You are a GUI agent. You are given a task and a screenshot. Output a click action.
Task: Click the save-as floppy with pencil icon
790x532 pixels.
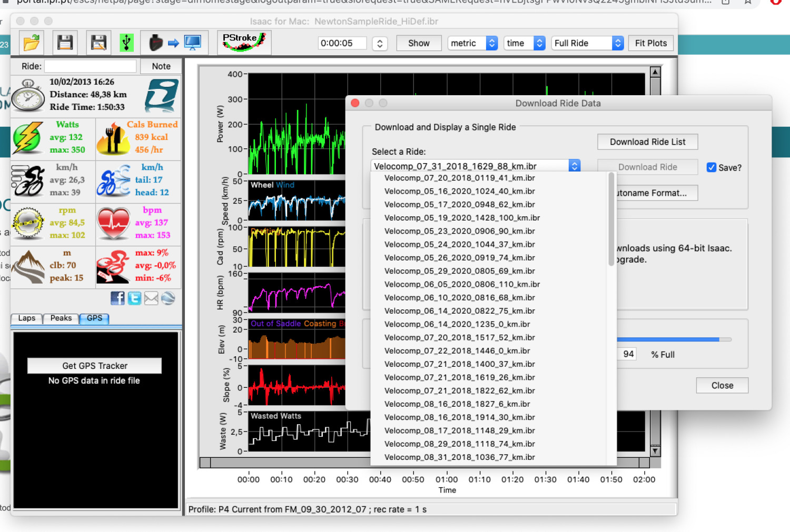pyautogui.click(x=98, y=43)
